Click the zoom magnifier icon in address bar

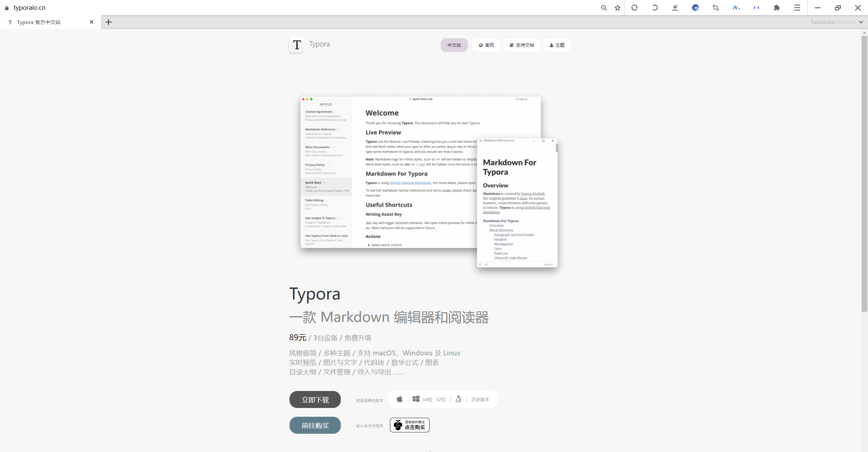click(x=604, y=7)
